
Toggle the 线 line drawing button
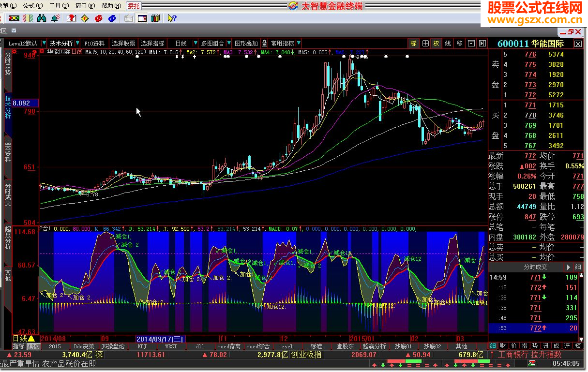(x=448, y=44)
